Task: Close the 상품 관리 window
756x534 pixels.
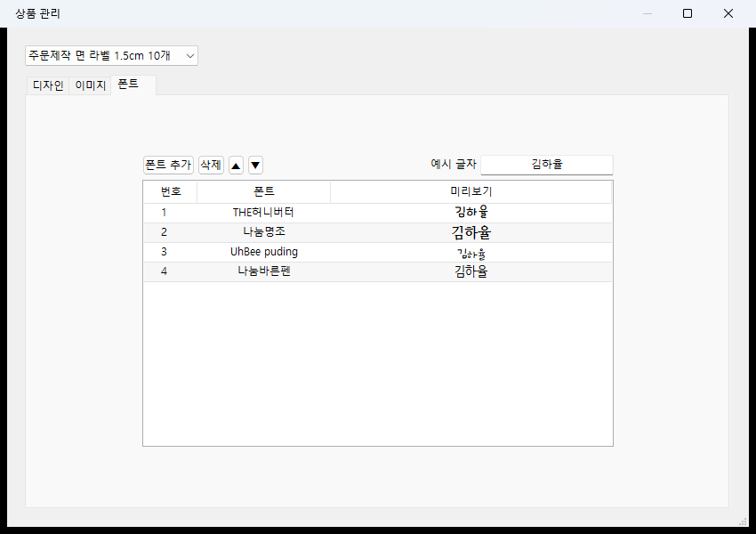Action: (x=728, y=13)
